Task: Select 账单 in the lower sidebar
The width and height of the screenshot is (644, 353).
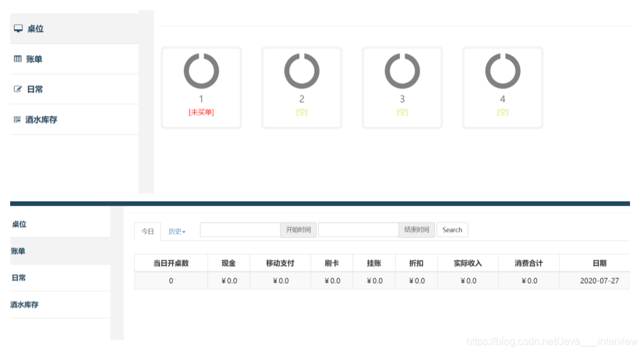Action: point(60,251)
